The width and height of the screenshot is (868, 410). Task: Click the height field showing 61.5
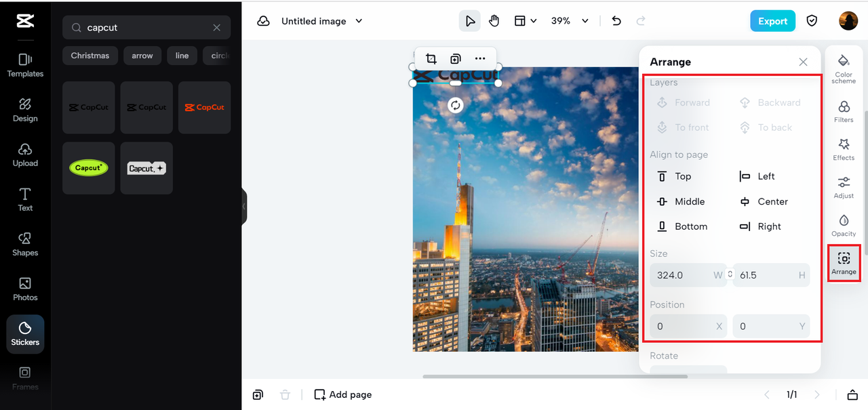772,275
